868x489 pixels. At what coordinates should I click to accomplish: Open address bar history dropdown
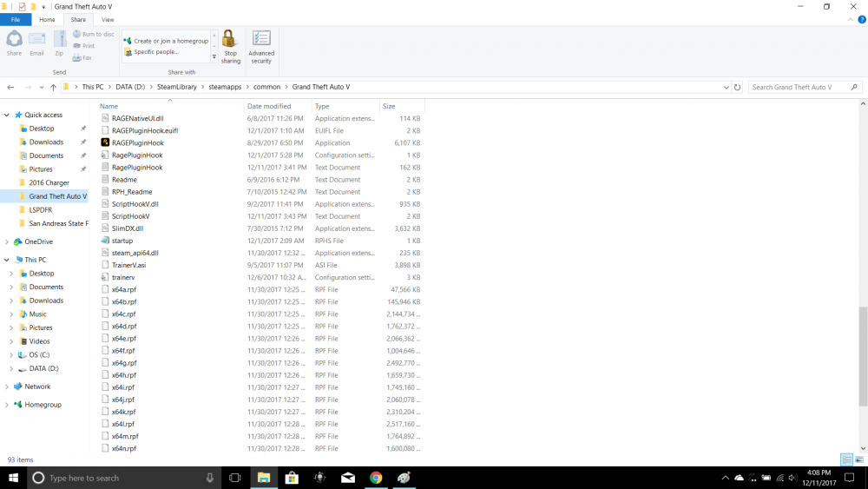726,87
